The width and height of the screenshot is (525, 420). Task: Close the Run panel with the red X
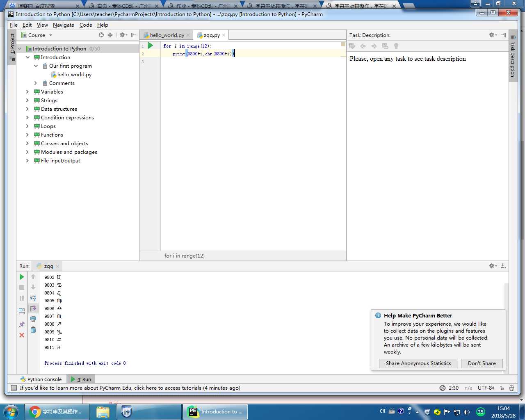coord(22,335)
